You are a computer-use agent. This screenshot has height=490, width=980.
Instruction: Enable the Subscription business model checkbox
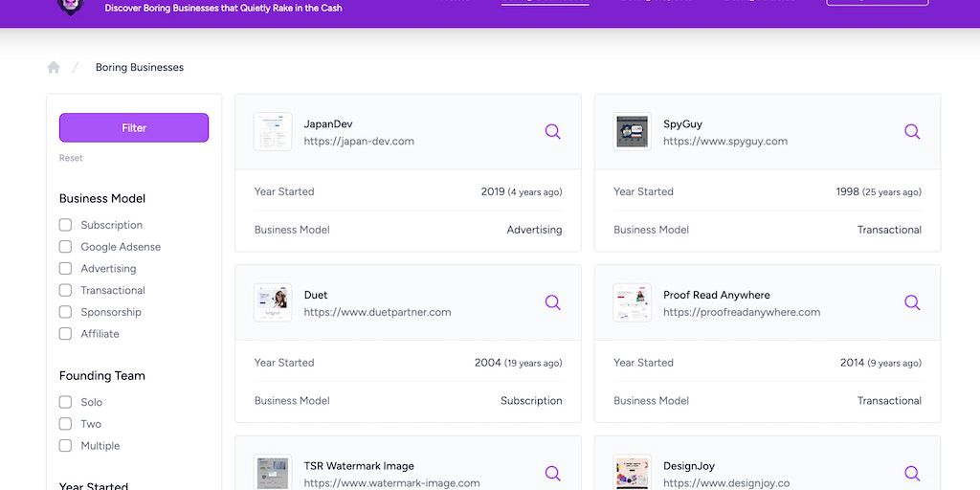(66, 225)
